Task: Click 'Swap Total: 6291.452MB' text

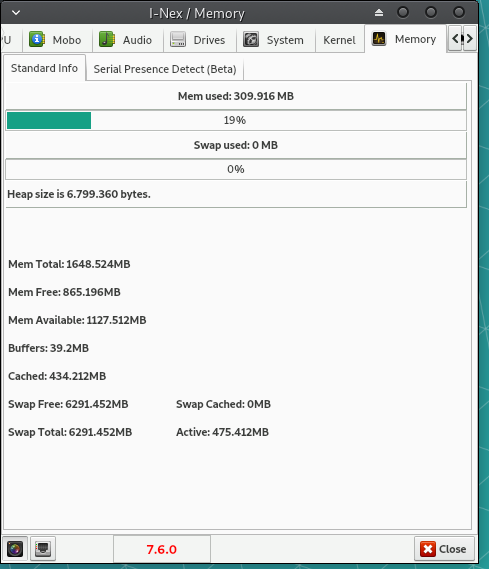Action: point(70,432)
